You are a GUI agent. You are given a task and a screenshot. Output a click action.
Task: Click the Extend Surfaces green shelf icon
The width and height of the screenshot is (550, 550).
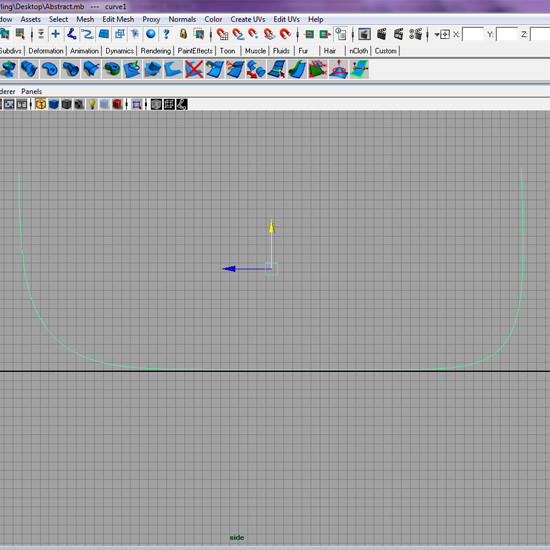click(x=297, y=69)
